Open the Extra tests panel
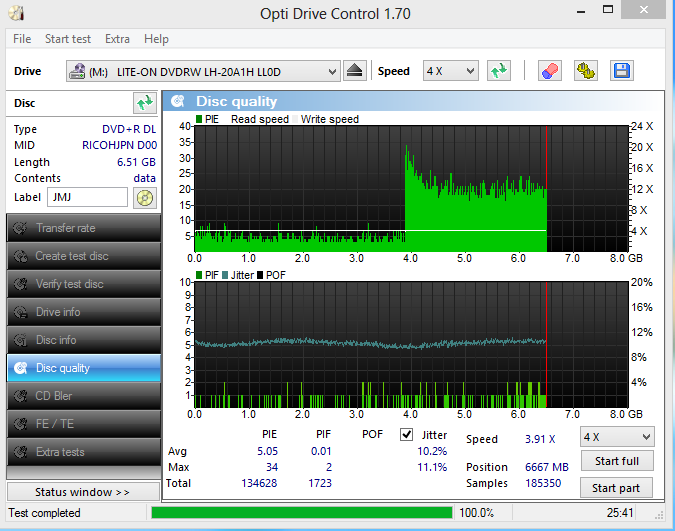The image size is (675, 531). click(84, 452)
